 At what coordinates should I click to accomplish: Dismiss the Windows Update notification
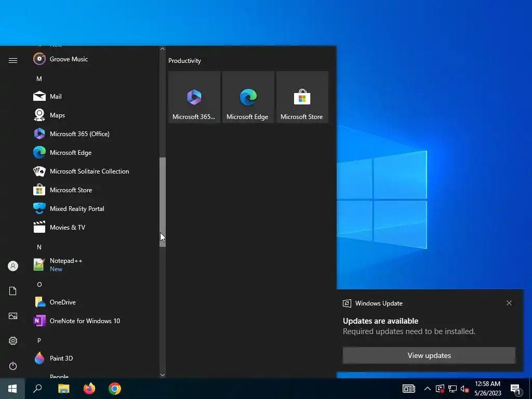(x=509, y=303)
